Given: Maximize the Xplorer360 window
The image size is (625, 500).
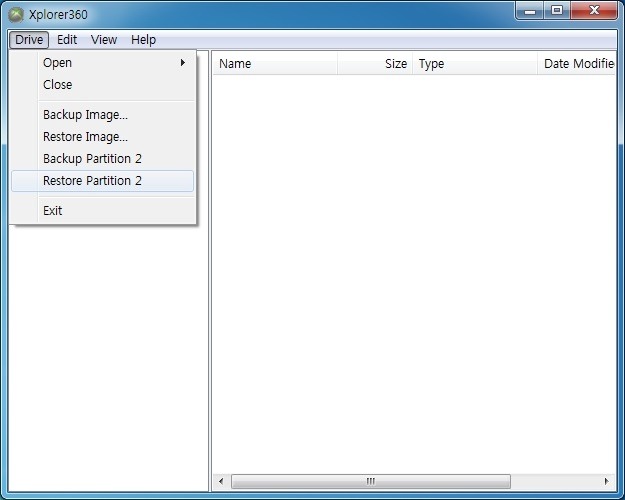Looking at the screenshot, I should [557, 11].
